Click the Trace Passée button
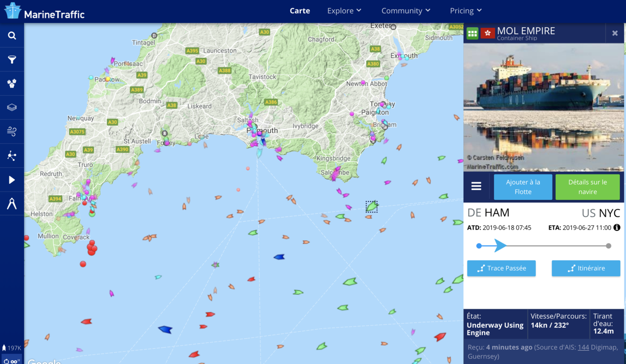Viewport: 626px width, 364px height. pyautogui.click(x=501, y=268)
